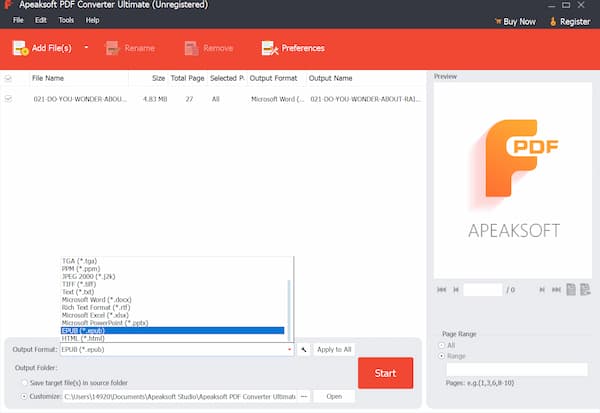This screenshot has height=413, width=600.
Task: Toggle the select-all checkbox in table header
Action: coord(8,78)
